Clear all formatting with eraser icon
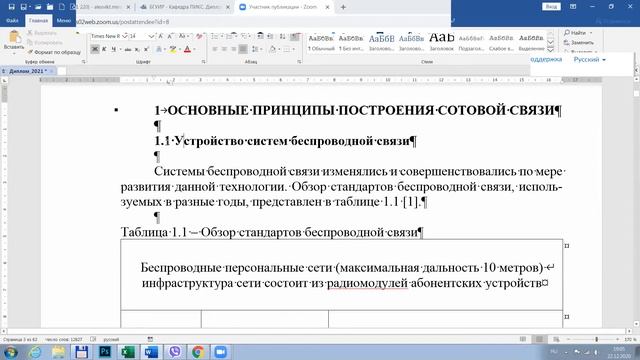This screenshot has width=640, height=360. [199, 36]
